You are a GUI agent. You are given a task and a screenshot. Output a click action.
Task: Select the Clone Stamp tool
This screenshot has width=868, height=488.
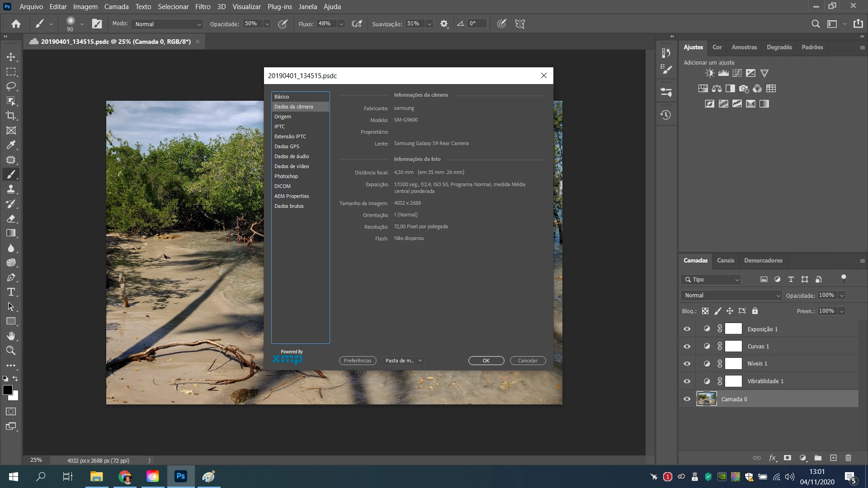coord(11,189)
